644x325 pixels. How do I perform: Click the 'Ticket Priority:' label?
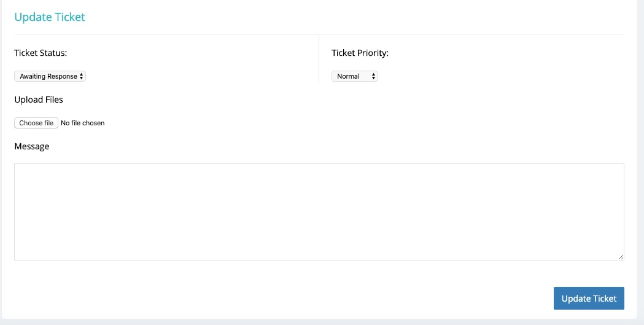coord(360,53)
